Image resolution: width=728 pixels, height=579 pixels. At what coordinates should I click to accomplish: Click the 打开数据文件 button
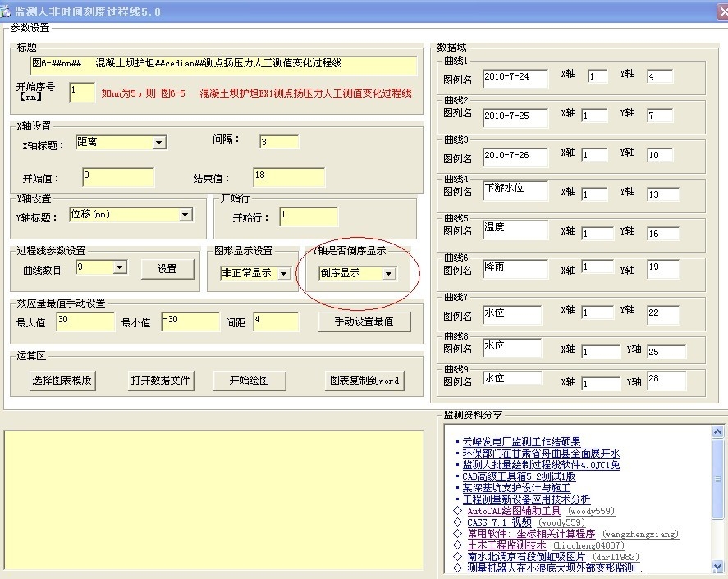click(161, 381)
